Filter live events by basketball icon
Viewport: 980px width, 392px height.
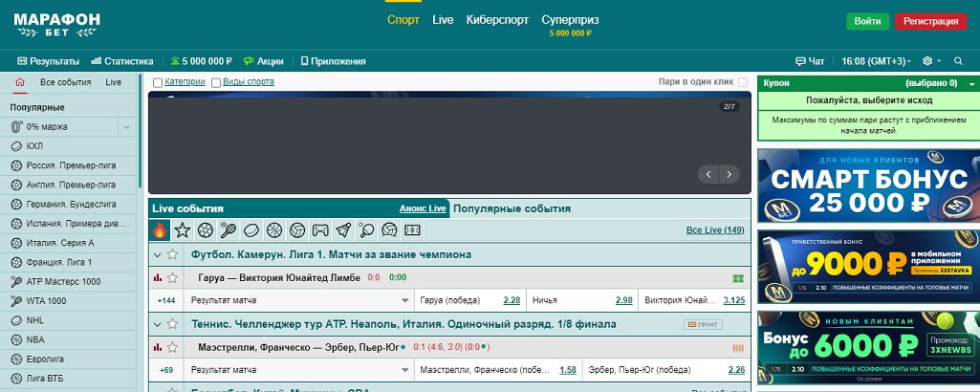tap(273, 230)
